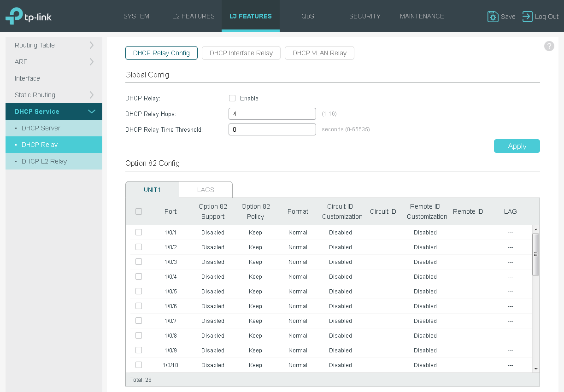Expand the ARP sidebar menu
The height and width of the screenshot is (392, 564).
click(54, 62)
